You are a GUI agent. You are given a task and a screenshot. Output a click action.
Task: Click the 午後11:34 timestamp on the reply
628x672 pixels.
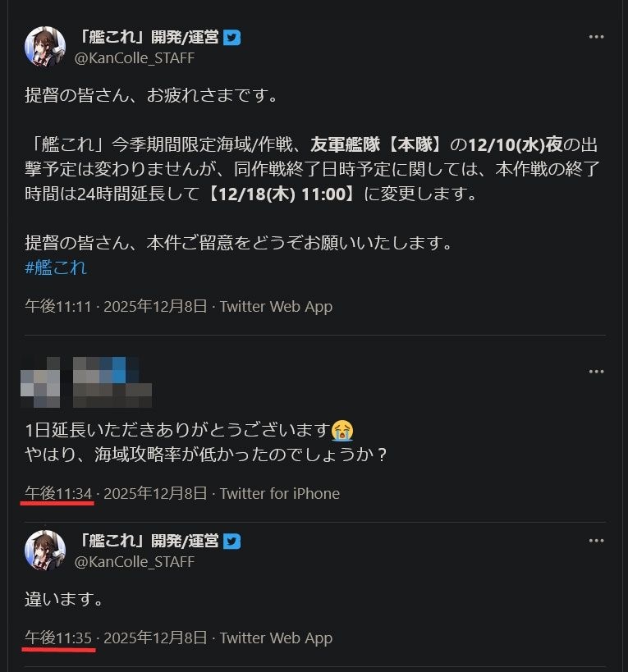tap(57, 493)
